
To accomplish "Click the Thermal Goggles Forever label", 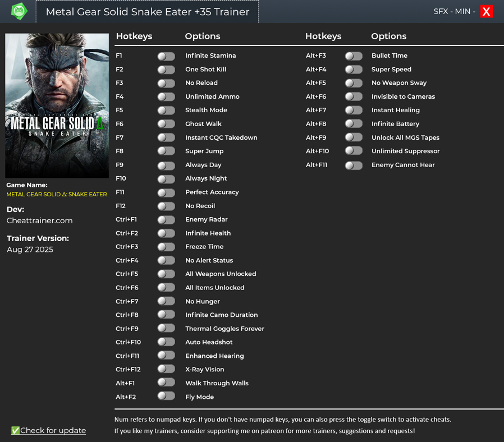I will point(224,329).
